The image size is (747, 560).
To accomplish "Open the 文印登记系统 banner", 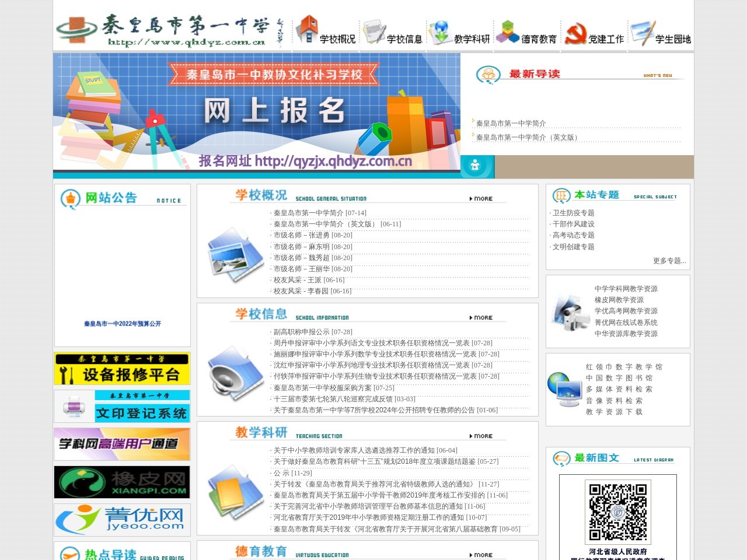I will pyautogui.click(x=122, y=406).
